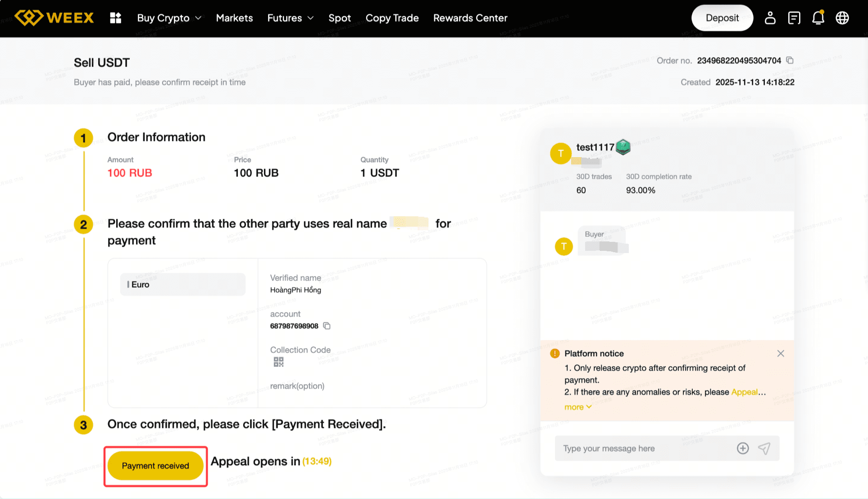868x499 pixels.
Task: Click the send message arrow icon
Action: [x=764, y=448]
